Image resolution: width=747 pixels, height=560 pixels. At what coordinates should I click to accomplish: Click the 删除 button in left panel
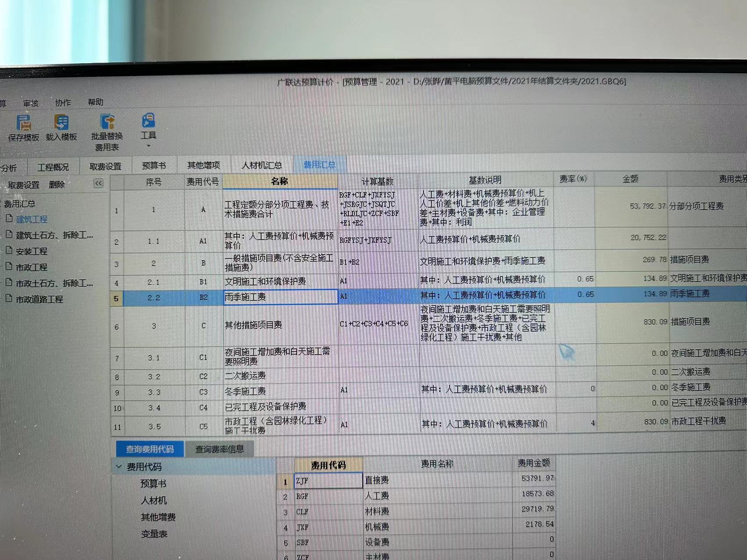coord(57,184)
